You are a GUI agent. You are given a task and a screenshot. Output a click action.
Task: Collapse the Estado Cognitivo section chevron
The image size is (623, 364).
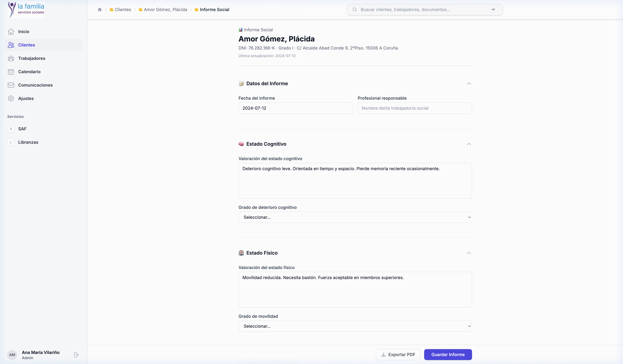(x=469, y=144)
